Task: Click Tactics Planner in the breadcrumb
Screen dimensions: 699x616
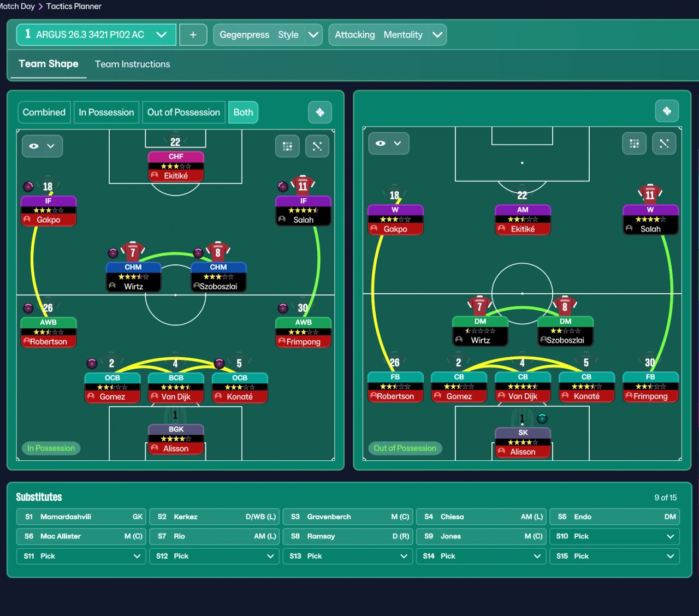Action: 74,6
